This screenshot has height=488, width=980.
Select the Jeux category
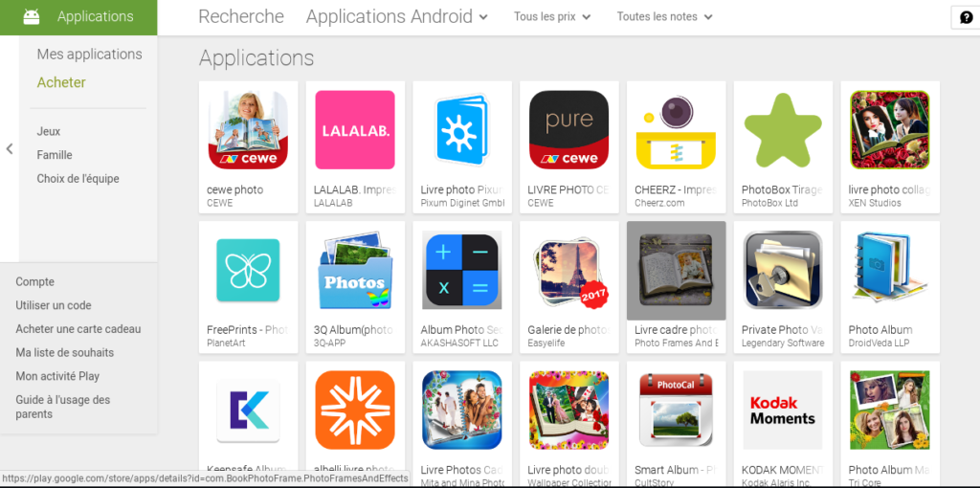tap(49, 131)
